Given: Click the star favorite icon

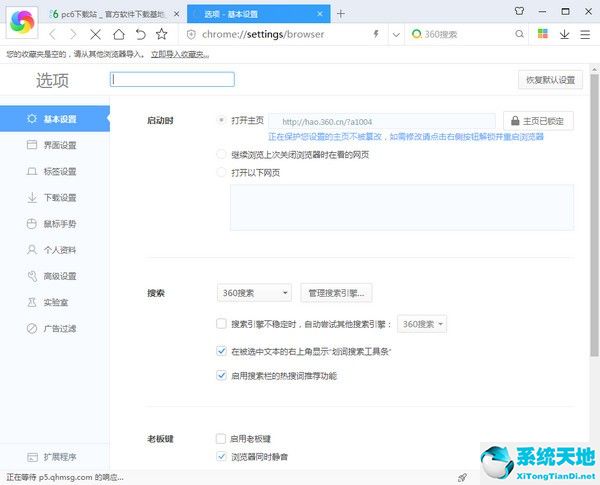Looking at the screenshot, I should (x=161, y=34).
